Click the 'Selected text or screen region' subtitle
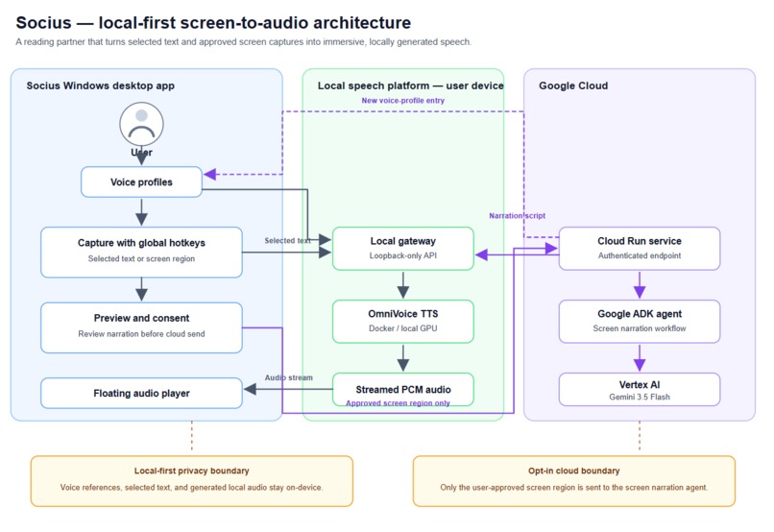Viewport: 774px width, 532px height. pos(142,258)
